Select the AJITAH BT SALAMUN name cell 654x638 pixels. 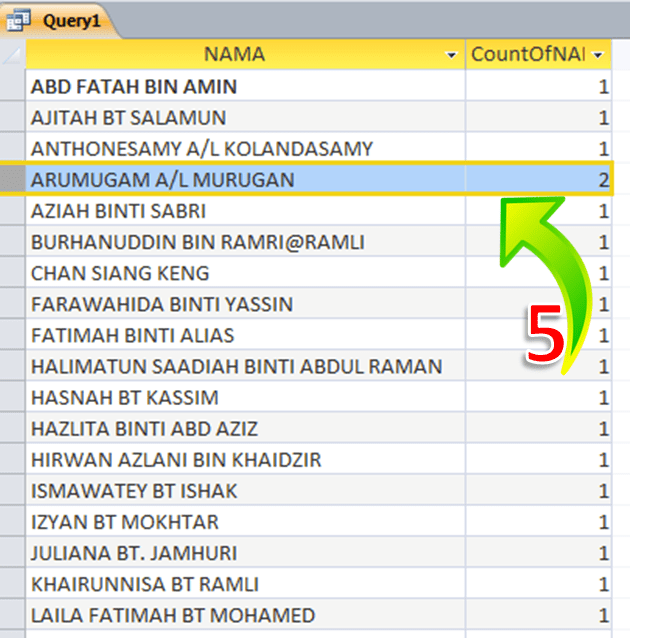click(x=129, y=118)
